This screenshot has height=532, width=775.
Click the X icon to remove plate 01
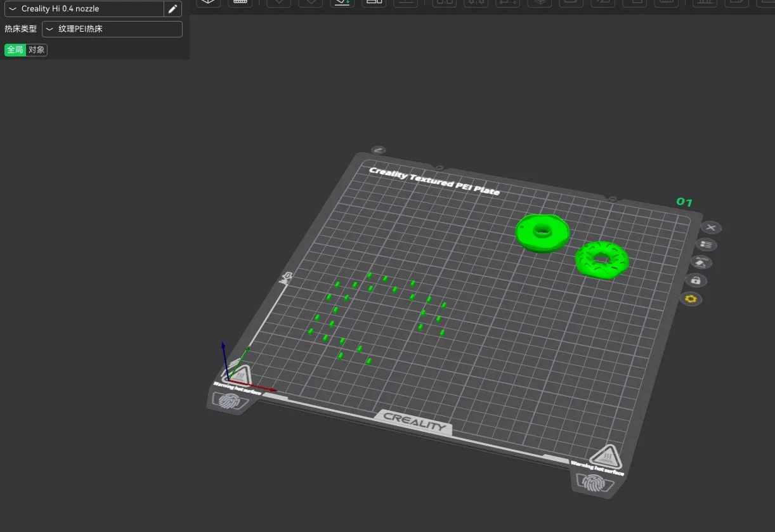(x=711, y=228)
